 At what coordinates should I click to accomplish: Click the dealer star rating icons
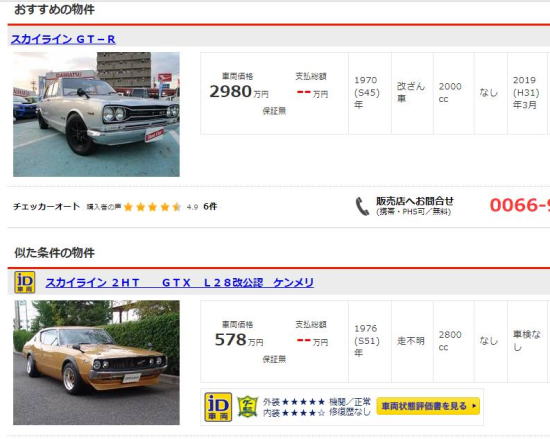click(152, 207)
